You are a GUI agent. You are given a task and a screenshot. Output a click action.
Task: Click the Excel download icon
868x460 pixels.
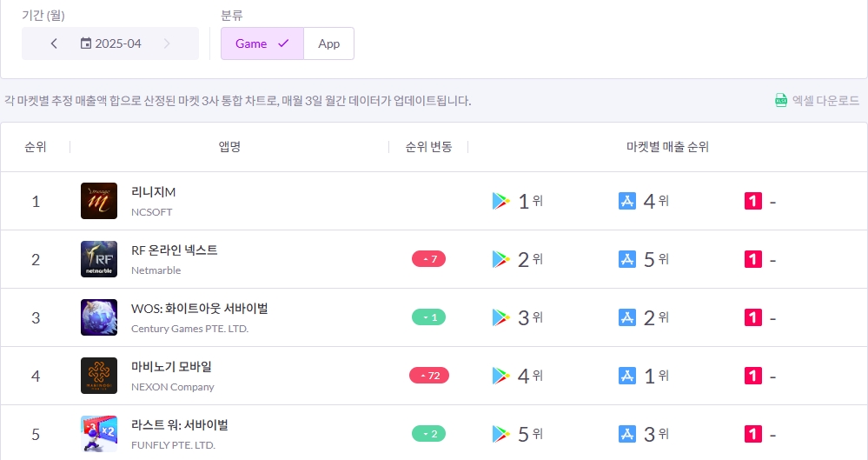781,101
